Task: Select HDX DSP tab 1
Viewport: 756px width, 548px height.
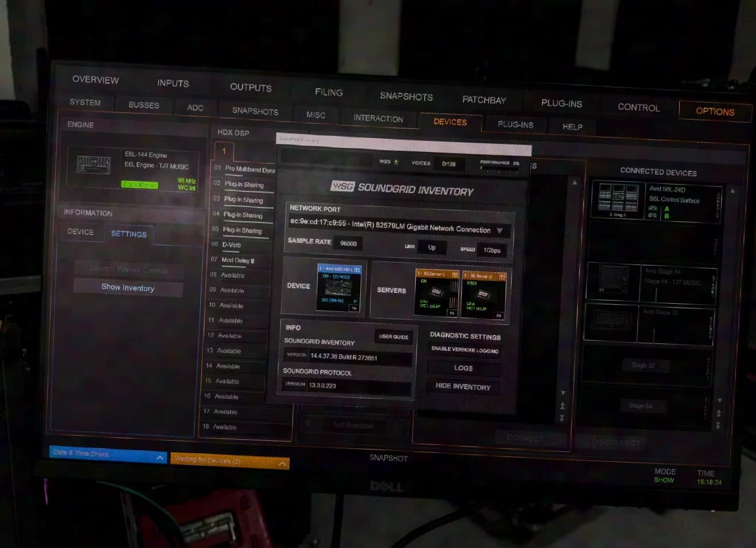Action: [224, 151]
